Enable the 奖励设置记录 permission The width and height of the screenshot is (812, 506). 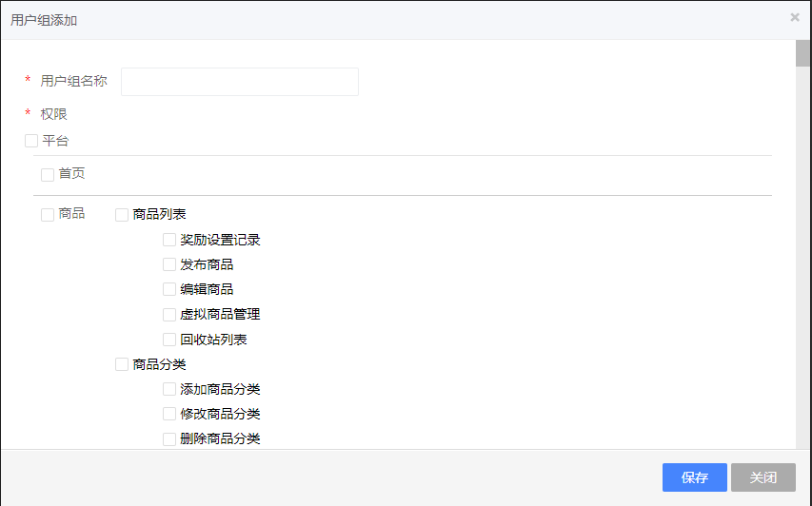click(169, 240)
